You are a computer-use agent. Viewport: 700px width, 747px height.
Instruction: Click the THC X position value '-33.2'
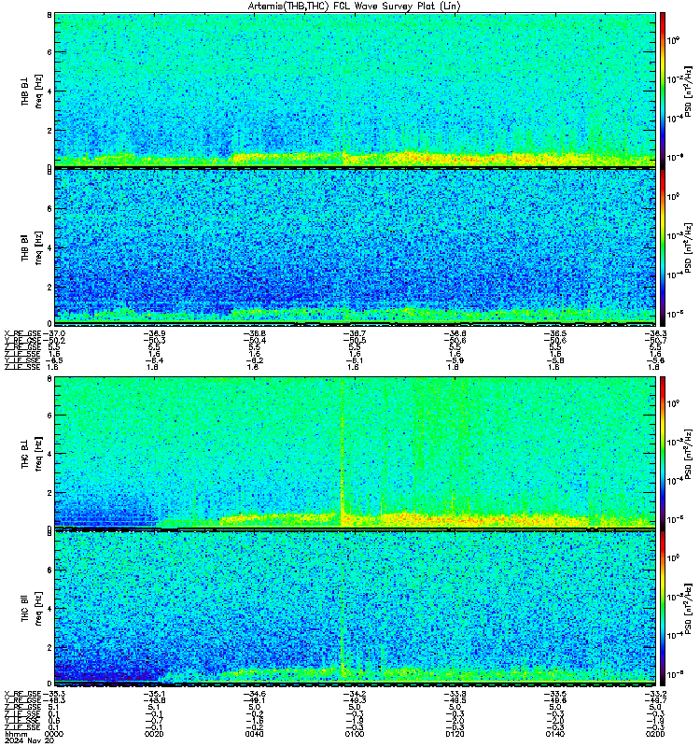click(x=655, y=694)
